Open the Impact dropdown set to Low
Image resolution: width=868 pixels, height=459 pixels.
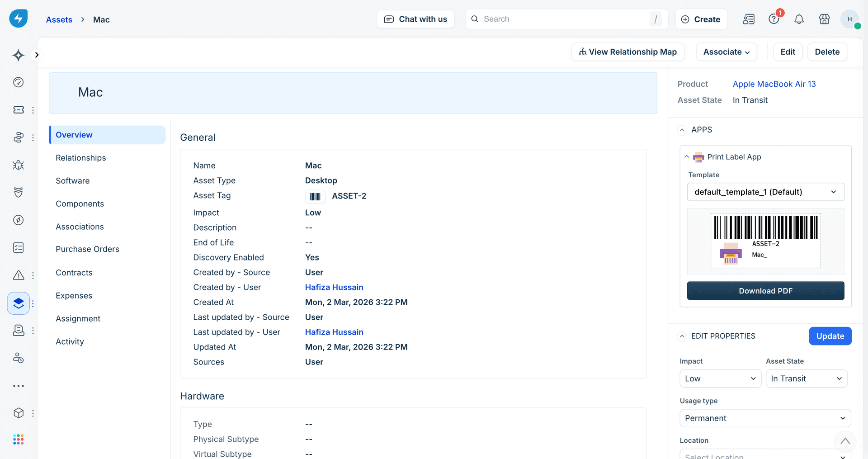721,379
